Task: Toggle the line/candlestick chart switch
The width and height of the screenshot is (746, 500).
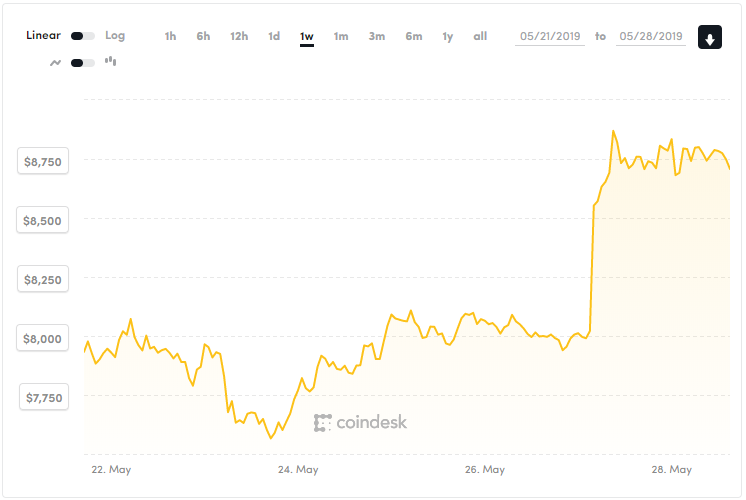Action: click(x=83, y=62)
